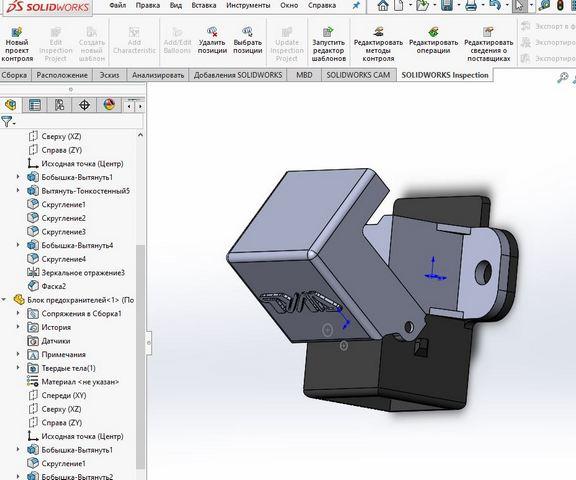Click the feature tree vertical scrollbar
Image resolution: width=576 pixels, height=480 pixels.
pos(140,356)
